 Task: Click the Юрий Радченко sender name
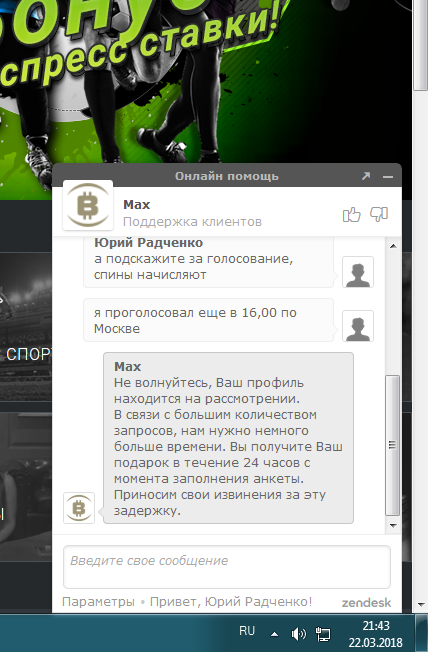pyautogui.click(x=148, y=242)
